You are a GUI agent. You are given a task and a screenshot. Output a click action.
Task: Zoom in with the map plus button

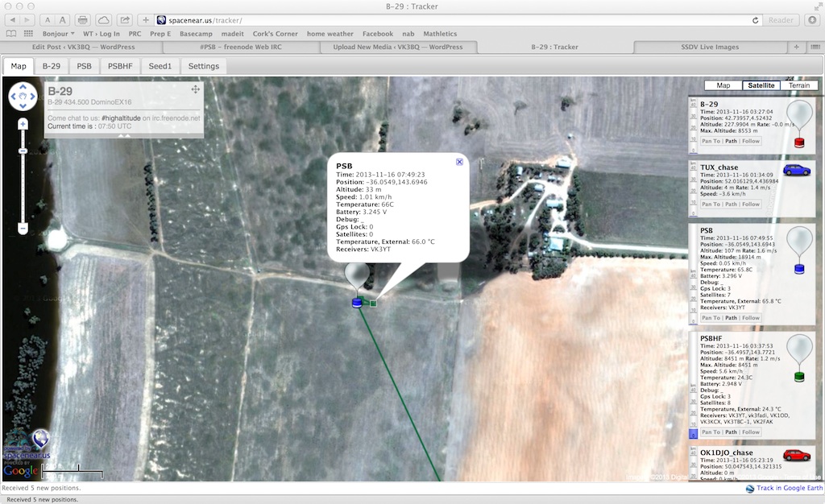tap(23, 124)
